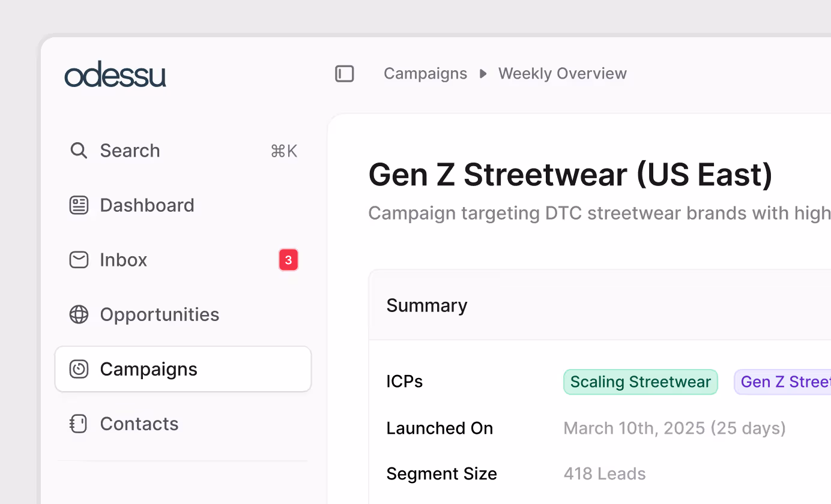Open the Dashboard menu item
This screenshot has height=504, width=831.
(x=183, y=205)
